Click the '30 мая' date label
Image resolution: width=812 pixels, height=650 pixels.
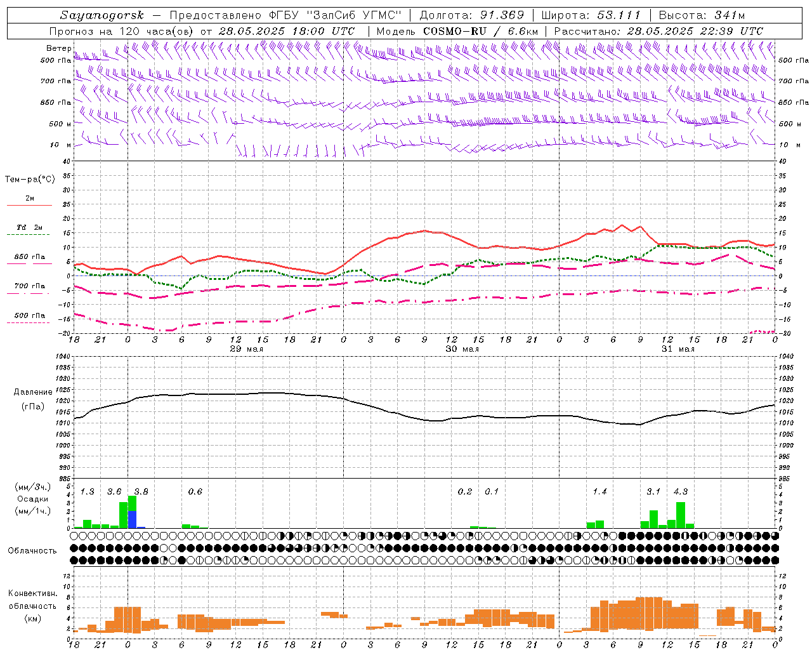[462, 349]
